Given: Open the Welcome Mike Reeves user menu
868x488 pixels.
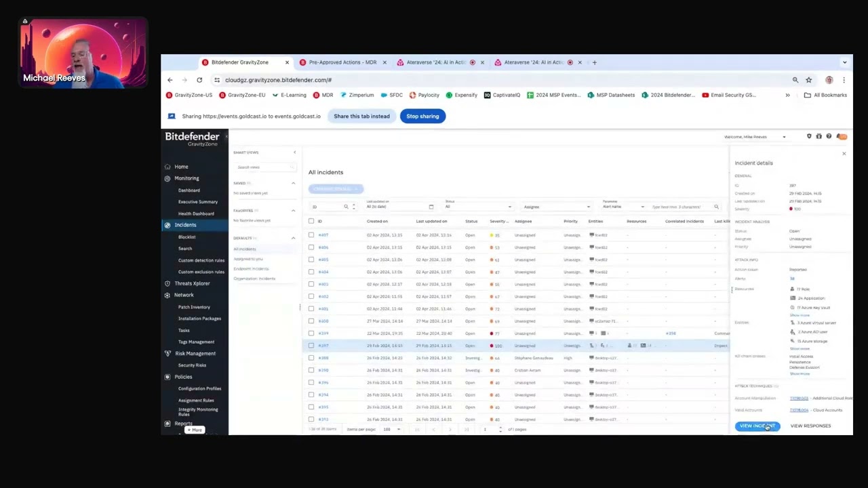Looking at the screenshot, I should point(755,137).
